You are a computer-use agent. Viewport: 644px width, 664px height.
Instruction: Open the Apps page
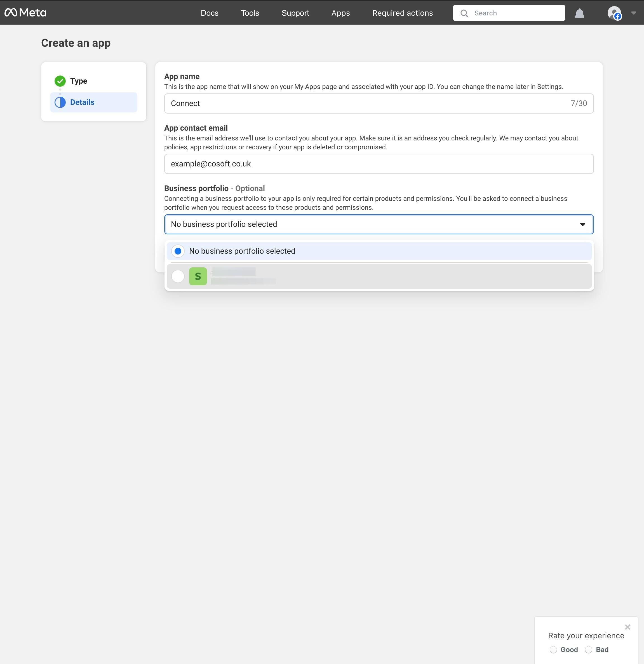340,13
